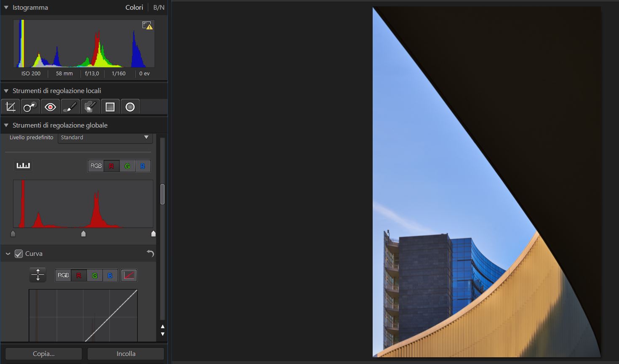The width and height of the screenshot is (619, 364).
Task: Select the spot removal clone tool
Action: [29, 107]
